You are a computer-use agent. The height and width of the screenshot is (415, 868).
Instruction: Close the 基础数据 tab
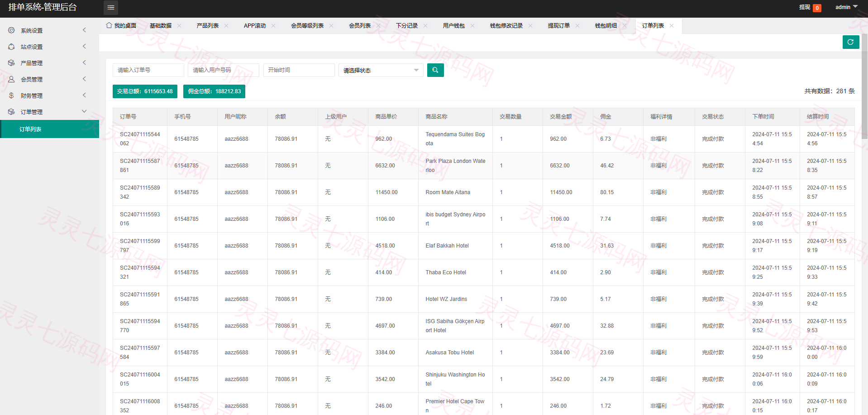(x=179, y=26)
